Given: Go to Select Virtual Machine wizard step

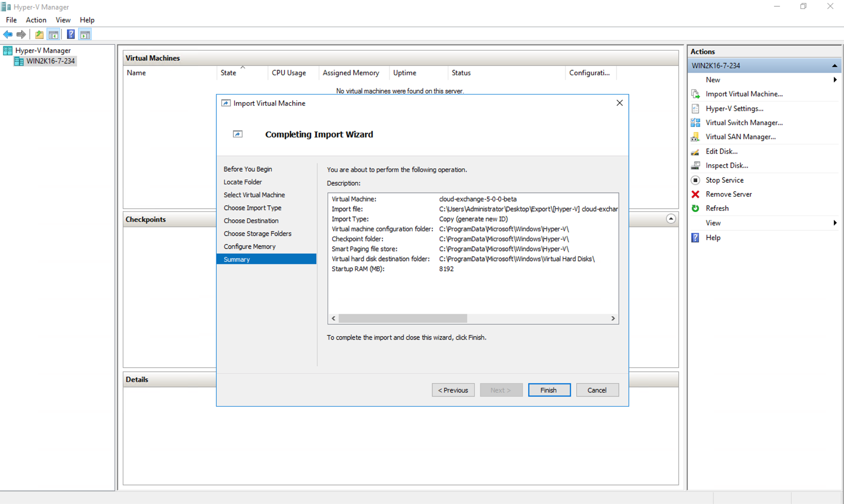Looking at the screenshot, I should tap(254, 195).
